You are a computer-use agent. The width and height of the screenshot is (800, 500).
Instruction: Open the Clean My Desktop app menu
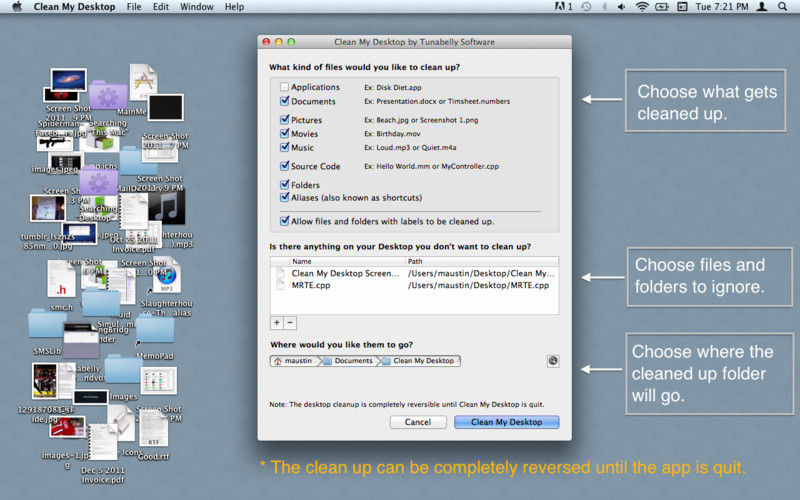coord(74,7)
